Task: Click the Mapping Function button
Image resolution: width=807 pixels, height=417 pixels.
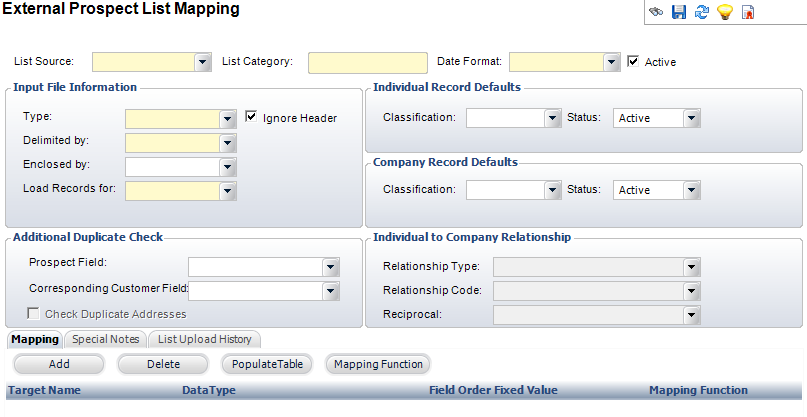Action: point(379,364)
